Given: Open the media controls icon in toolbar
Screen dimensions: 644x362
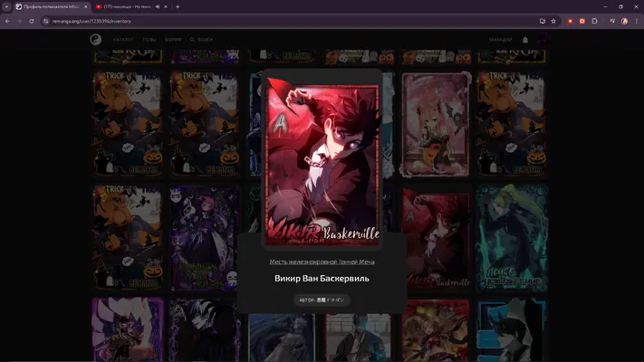Looking at the screenshot, I should coord(612,21).
